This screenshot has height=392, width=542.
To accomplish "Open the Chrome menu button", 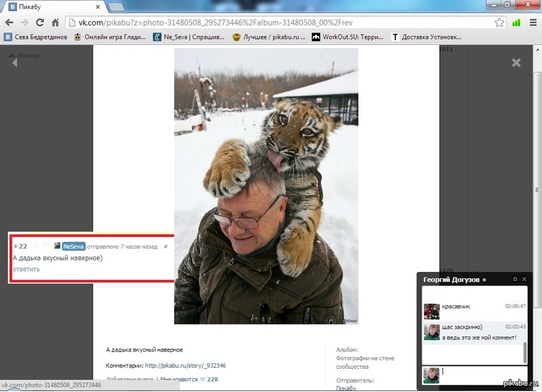I will (531, 22).
